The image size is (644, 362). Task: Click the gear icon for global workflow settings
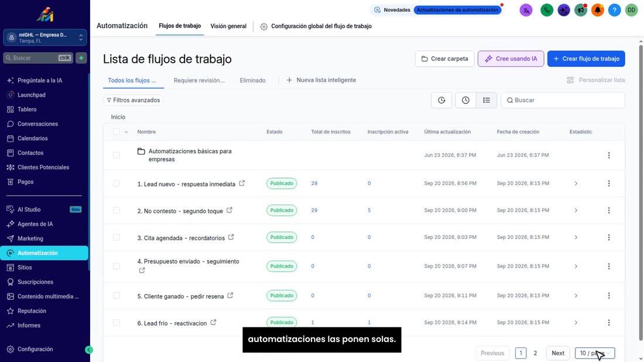(263, 26)
